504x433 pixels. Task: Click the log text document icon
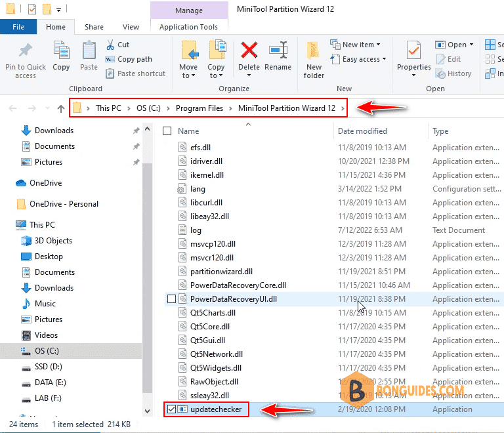point(182,230)
